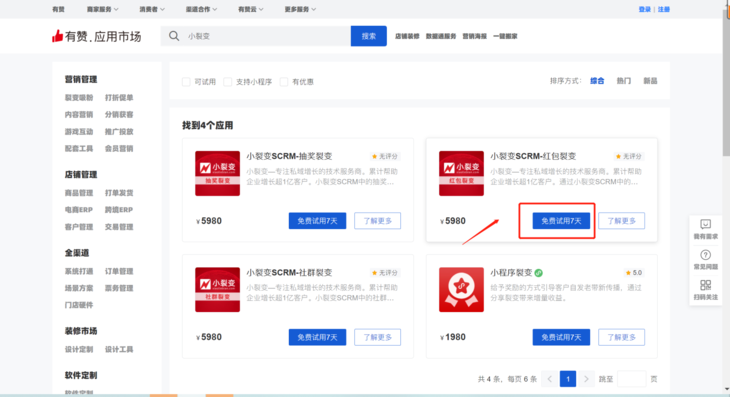Viewport: 730px width, 397px height.
Task: Open 客户管理 category
Action: (79, 227)
